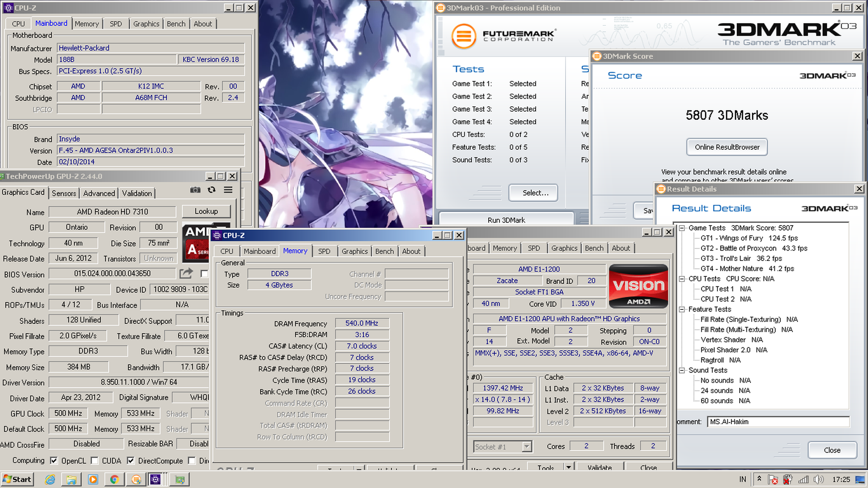Open About tab in the rear CPU-Z CPU window

click(621, 248)
